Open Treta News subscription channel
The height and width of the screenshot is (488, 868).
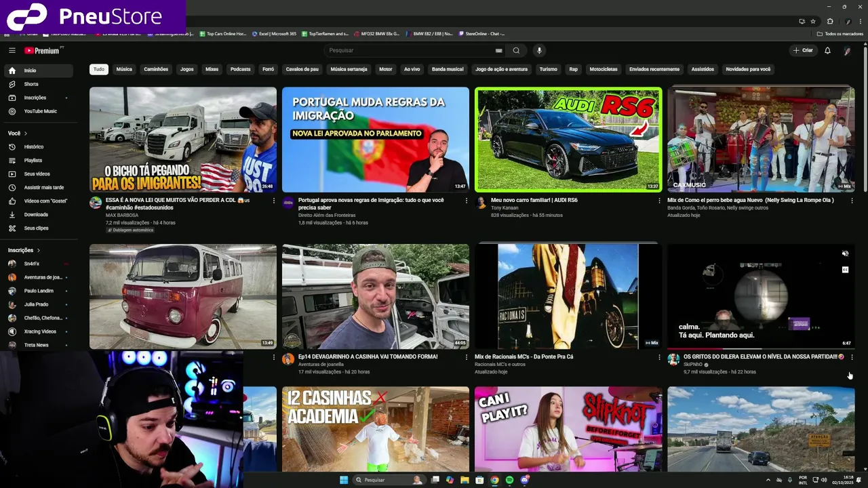pyautogui.click(x=38, y=345)
